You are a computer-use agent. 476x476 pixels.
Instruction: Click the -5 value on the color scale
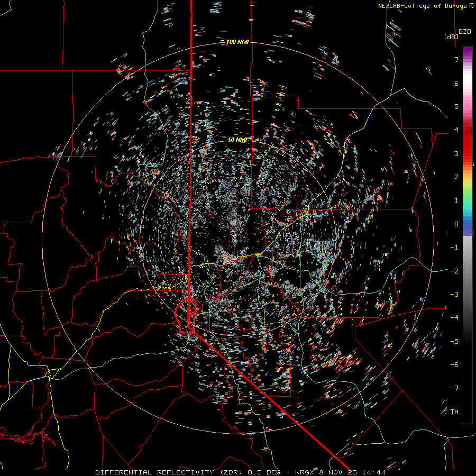pos(454,342)
